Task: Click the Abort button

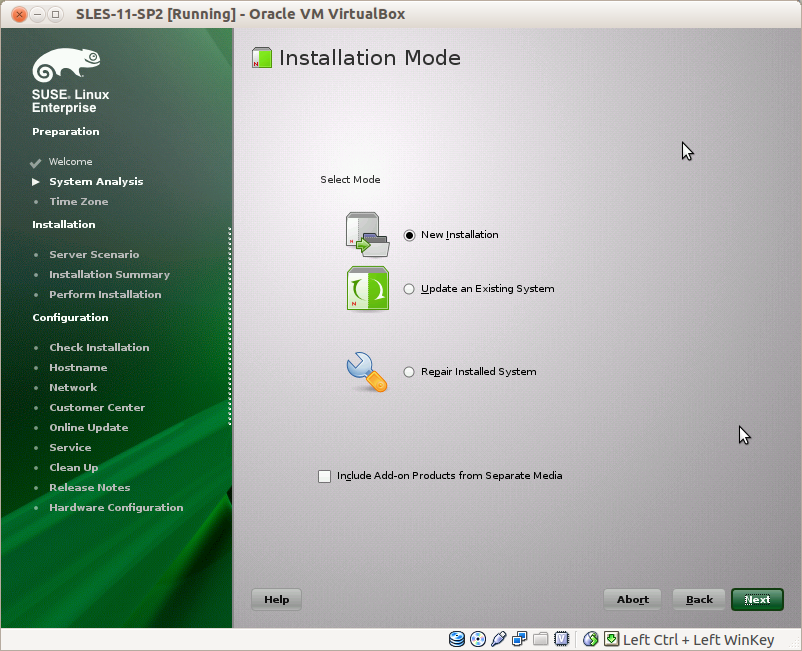Action: pyautogui.click(x=632, y=599)
